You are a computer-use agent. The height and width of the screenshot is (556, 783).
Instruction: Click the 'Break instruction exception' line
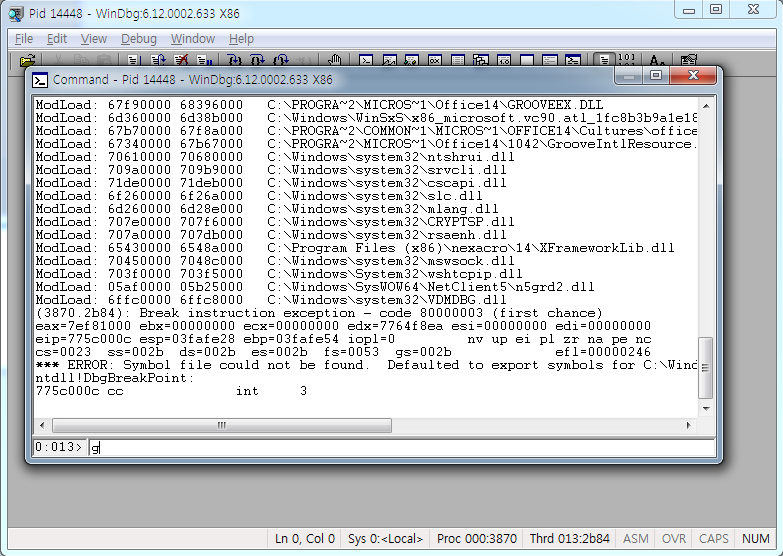pyautogui.click(x=319, y=313)
